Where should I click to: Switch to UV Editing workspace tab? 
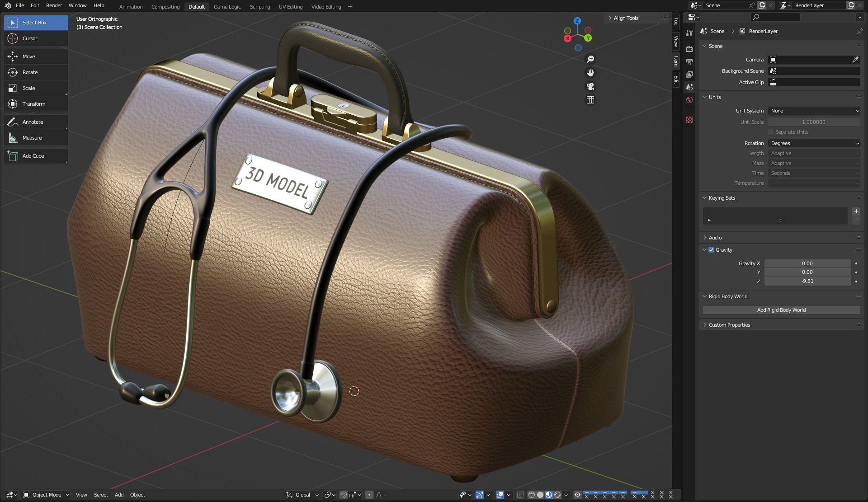pyautogui.click(x=290, y=7)
